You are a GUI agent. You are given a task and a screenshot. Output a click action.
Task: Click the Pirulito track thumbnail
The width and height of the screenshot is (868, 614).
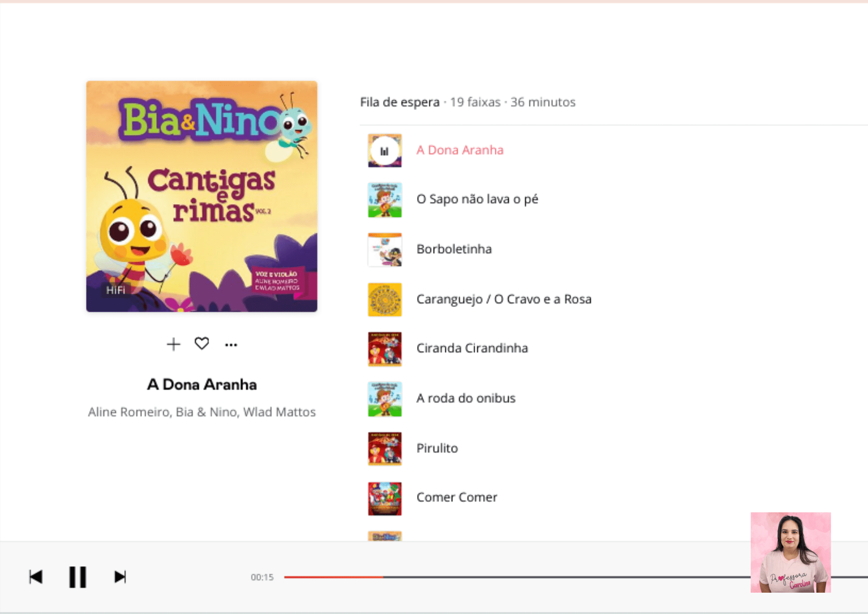coord(385,449)
